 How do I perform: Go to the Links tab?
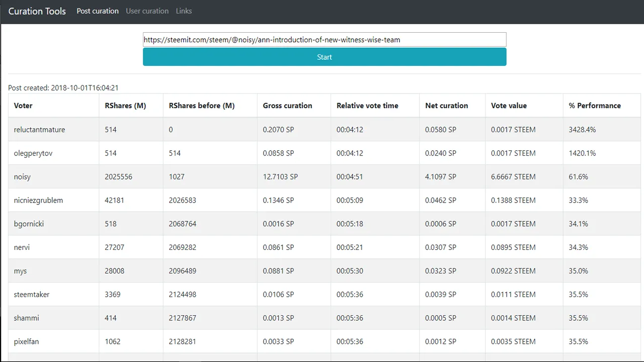(184, 11)
